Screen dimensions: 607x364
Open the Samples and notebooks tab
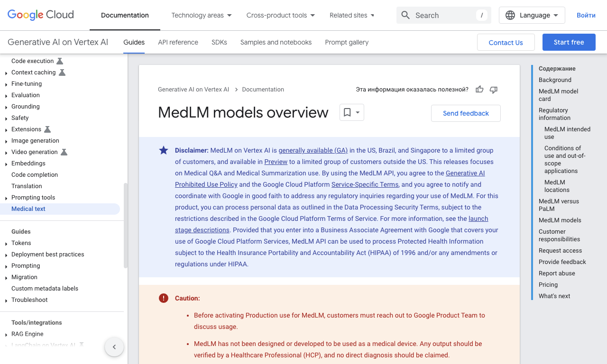tap(276, 42)
